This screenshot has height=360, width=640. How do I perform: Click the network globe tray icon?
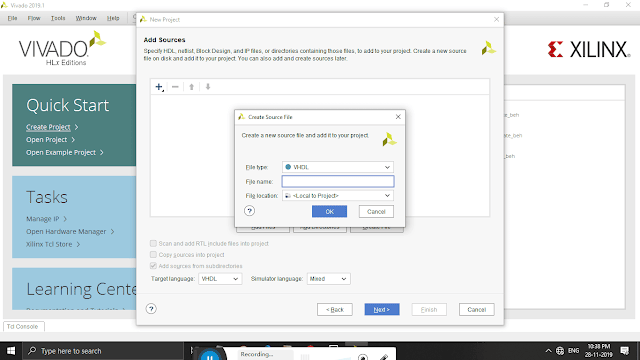coord(560,351)
